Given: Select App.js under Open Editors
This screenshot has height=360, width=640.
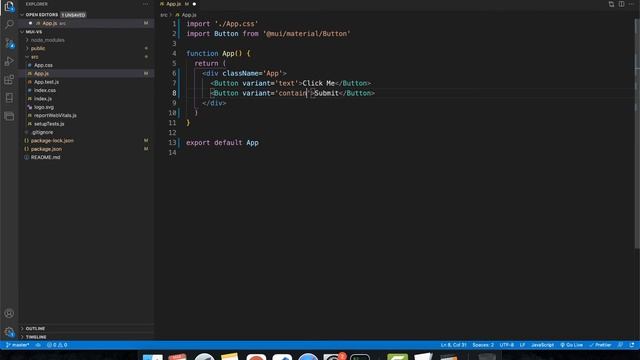Looking at the screenshot, I should (x=87, y=23).
